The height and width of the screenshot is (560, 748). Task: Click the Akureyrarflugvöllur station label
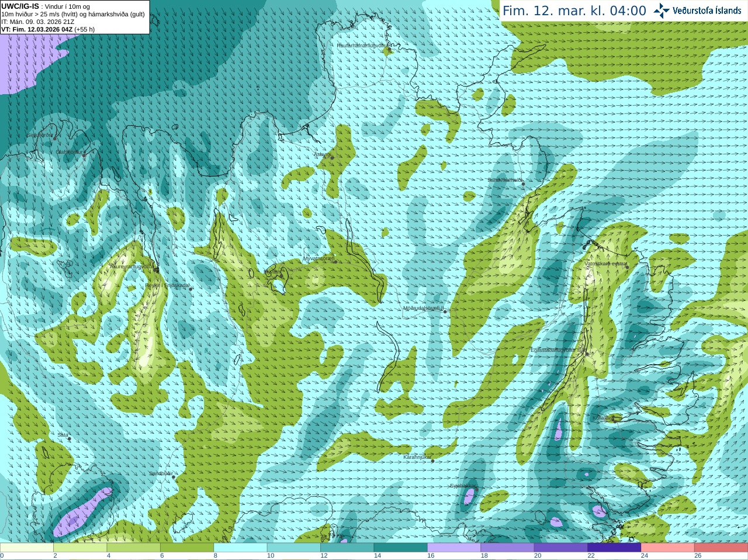tap(132, 266)
